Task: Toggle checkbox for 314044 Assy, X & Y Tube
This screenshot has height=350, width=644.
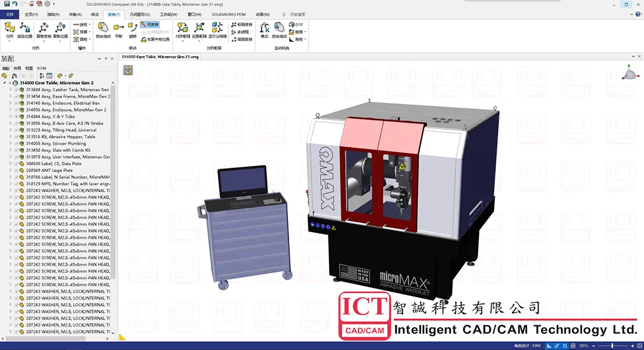Action: [16, 117]
